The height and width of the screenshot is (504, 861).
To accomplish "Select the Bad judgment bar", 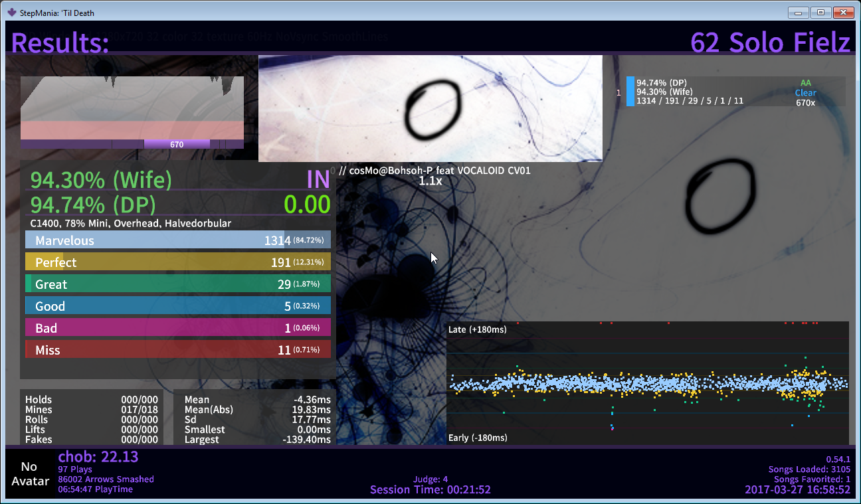I will pyautogui.click(x=177, y=328).
